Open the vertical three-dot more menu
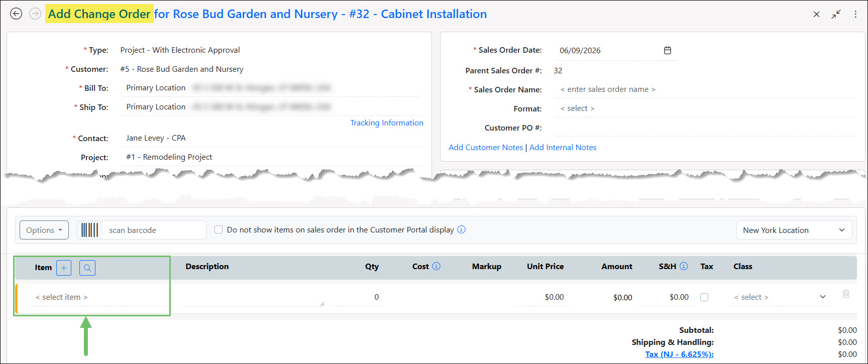The width and height of the screenshot is (868, 364). tap(855, 15)
